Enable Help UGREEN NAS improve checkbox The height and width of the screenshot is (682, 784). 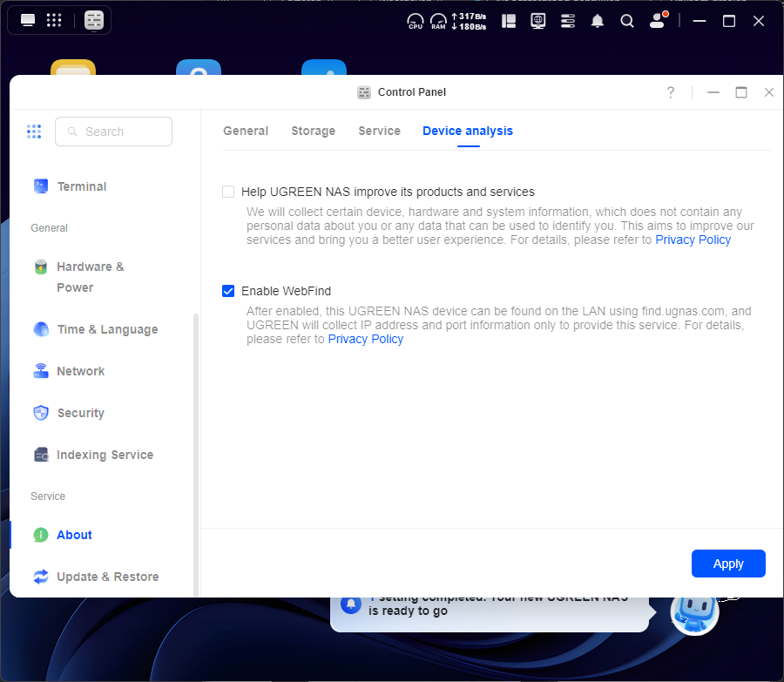click(x=228, y=192)
